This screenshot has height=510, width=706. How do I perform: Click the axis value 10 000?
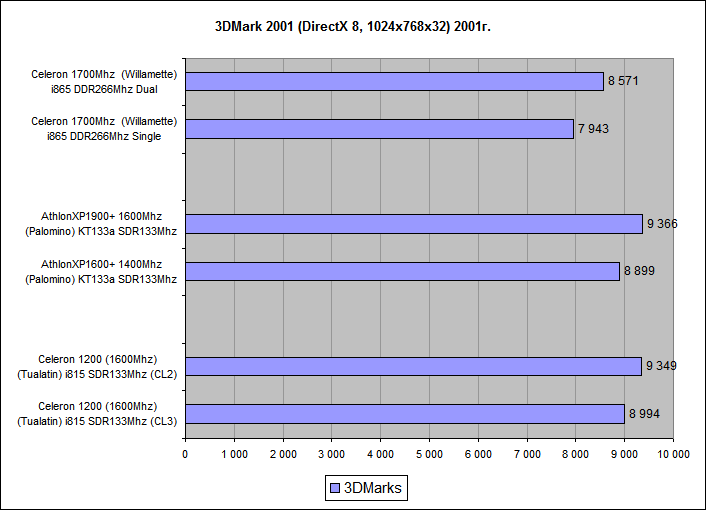(x=673, y=454)
